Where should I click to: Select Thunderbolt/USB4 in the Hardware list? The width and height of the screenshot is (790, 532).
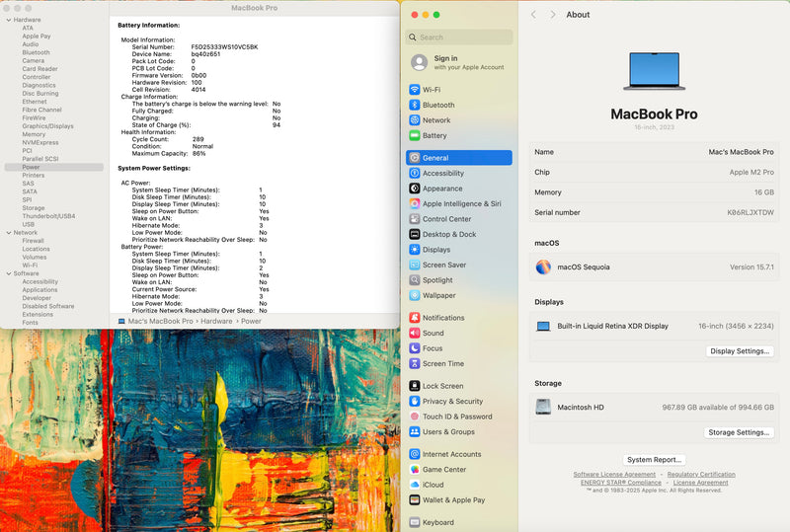(48, 216)
